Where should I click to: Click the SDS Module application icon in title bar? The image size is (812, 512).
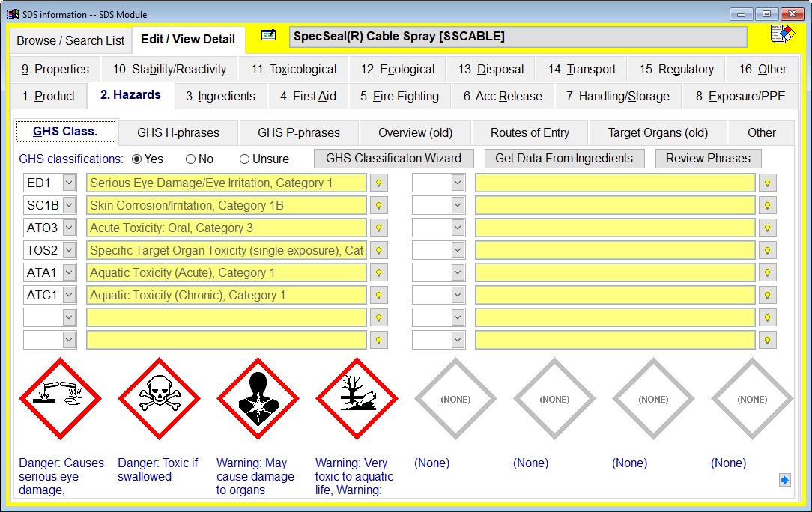(x=13, y=14)
